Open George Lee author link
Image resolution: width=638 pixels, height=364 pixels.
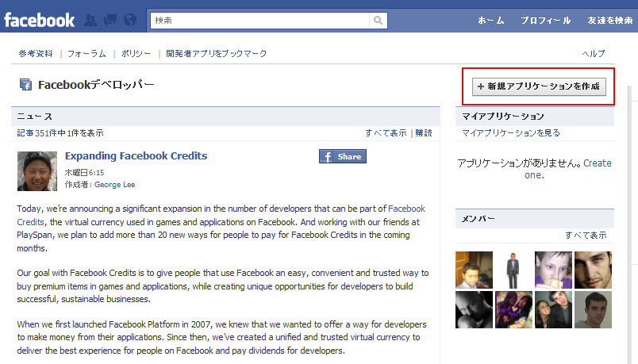click(x=115, y=185)
